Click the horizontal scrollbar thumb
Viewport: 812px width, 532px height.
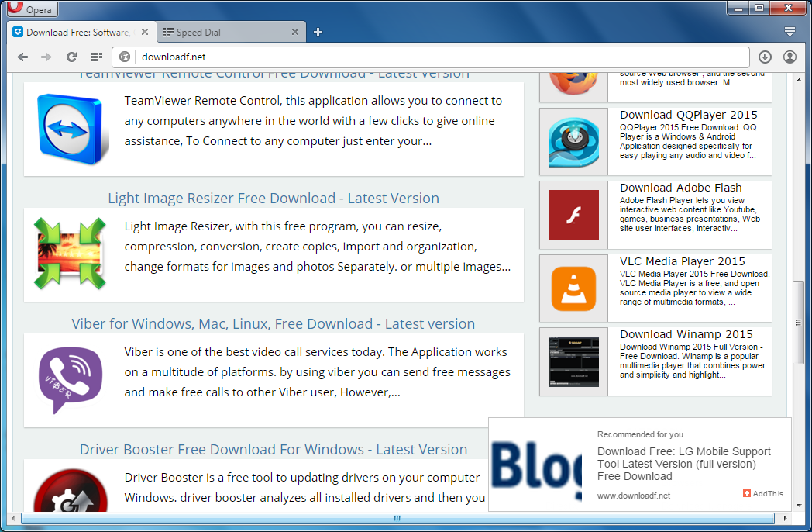397,518
